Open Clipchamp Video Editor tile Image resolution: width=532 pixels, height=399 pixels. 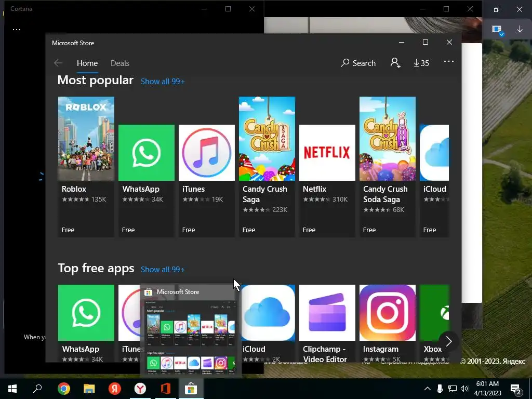pyautogui.click(x=327, y=323)
